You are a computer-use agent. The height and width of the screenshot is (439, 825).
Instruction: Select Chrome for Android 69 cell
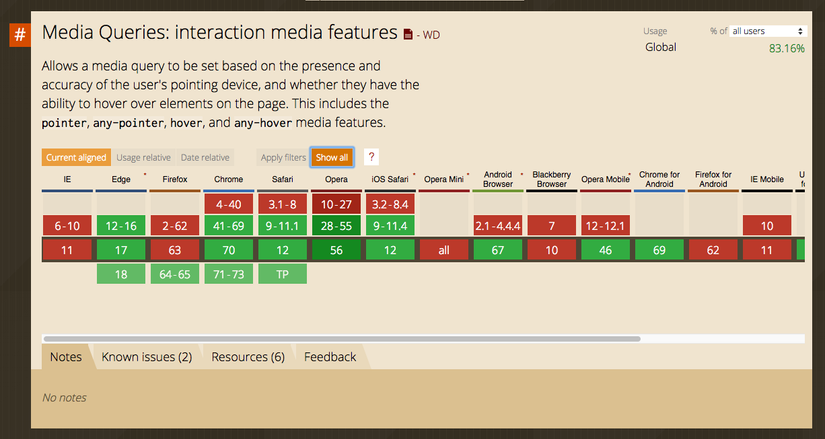point(659,250)
